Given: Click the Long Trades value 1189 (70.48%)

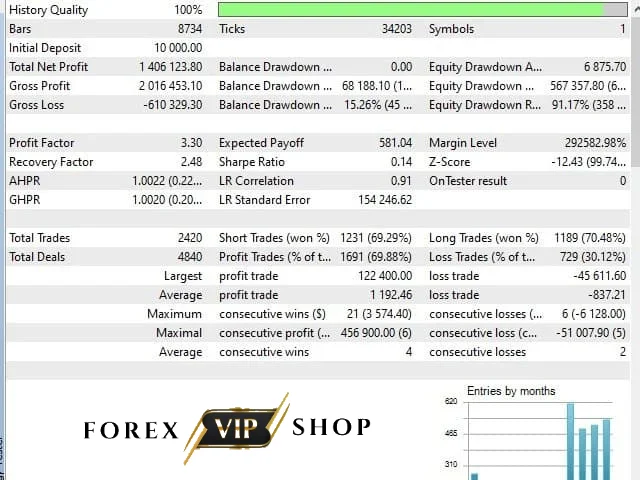Looking at the screenshot, I should 590,238.
